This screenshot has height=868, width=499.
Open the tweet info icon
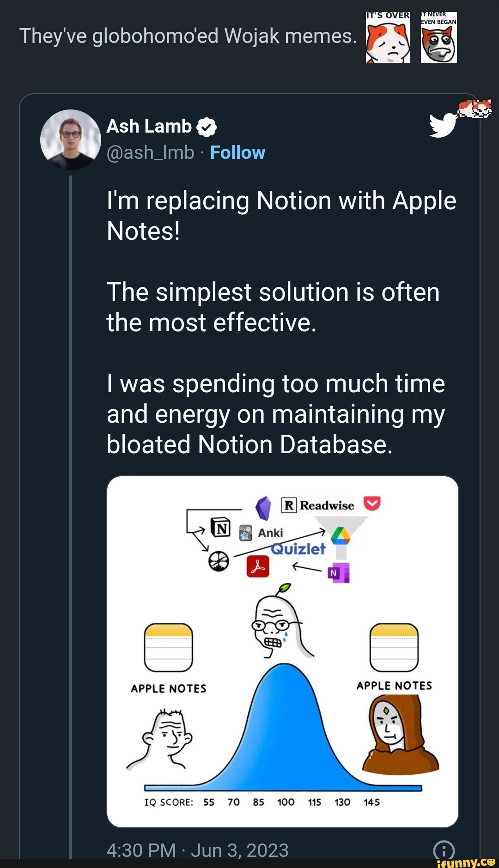click(x=444, y=850)
